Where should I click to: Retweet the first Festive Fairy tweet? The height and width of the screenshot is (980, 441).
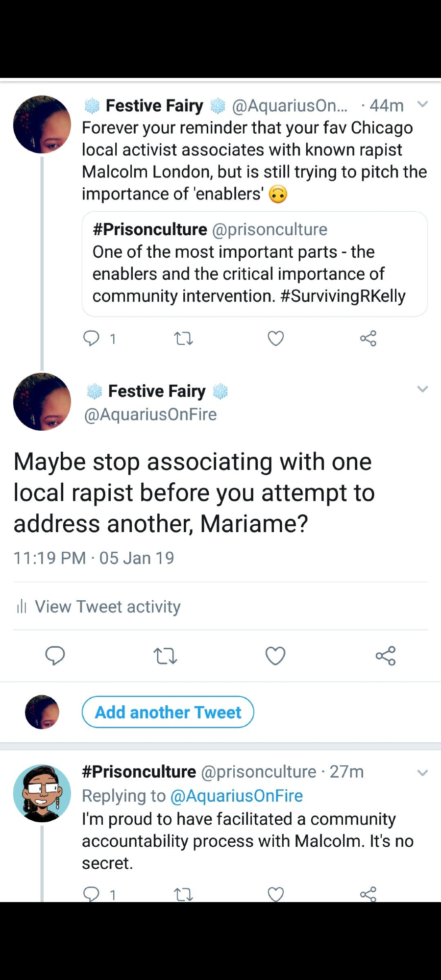tap(184, 338)
